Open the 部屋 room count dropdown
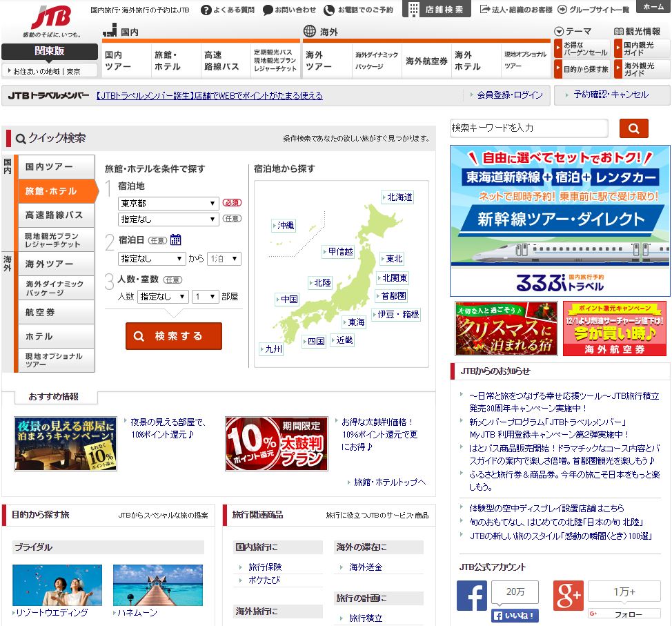Viewport: 672px width, 626px height. [x=206, y=296]
